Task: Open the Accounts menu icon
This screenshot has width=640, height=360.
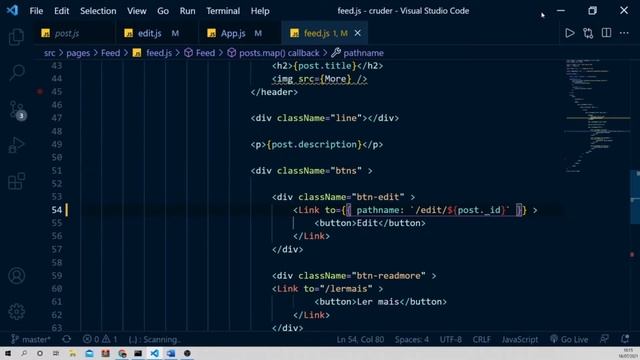Action: coord(16,276)
